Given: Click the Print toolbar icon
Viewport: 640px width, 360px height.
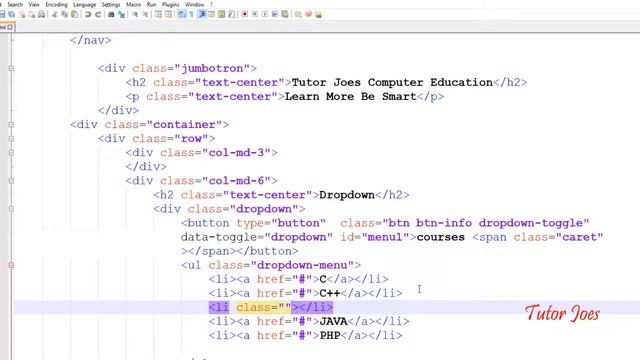Looking at the screenshot, I should pyautogui.click(x=41, y=14).
